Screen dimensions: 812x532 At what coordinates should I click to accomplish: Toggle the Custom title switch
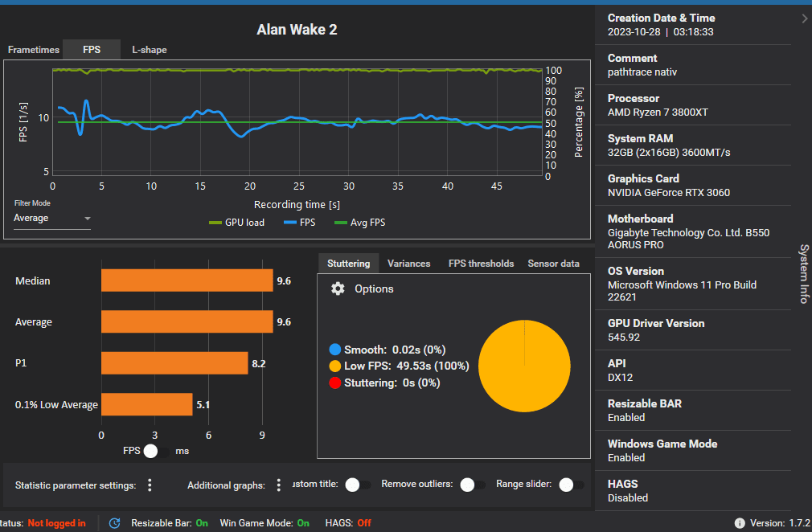coord(357,485)
